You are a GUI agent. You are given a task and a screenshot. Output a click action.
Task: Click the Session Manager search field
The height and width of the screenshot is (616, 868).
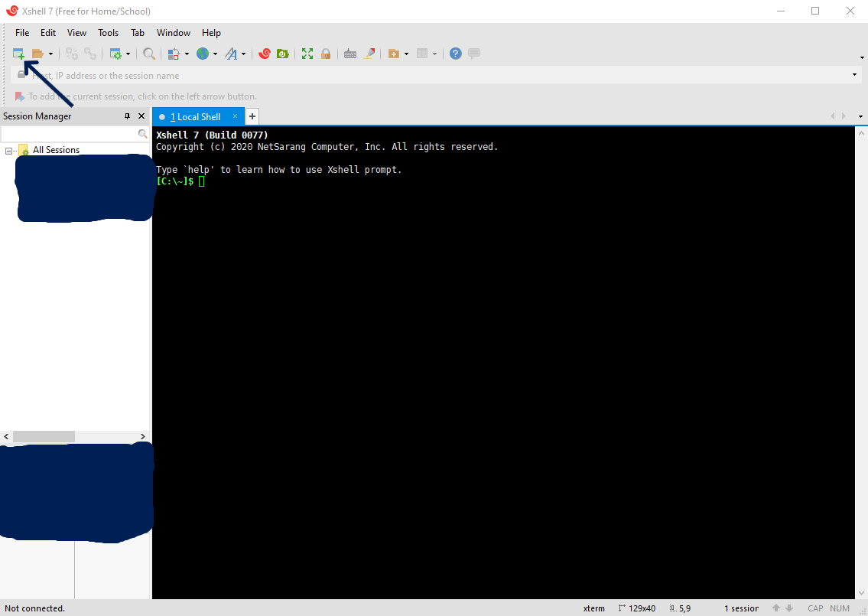pos(69,133)
